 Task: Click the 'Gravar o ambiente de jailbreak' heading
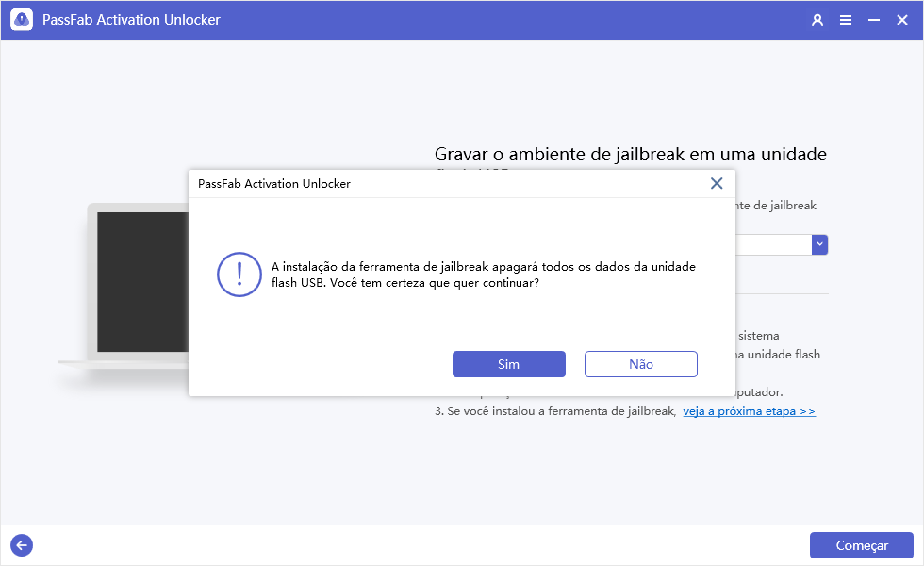point(630,155)
